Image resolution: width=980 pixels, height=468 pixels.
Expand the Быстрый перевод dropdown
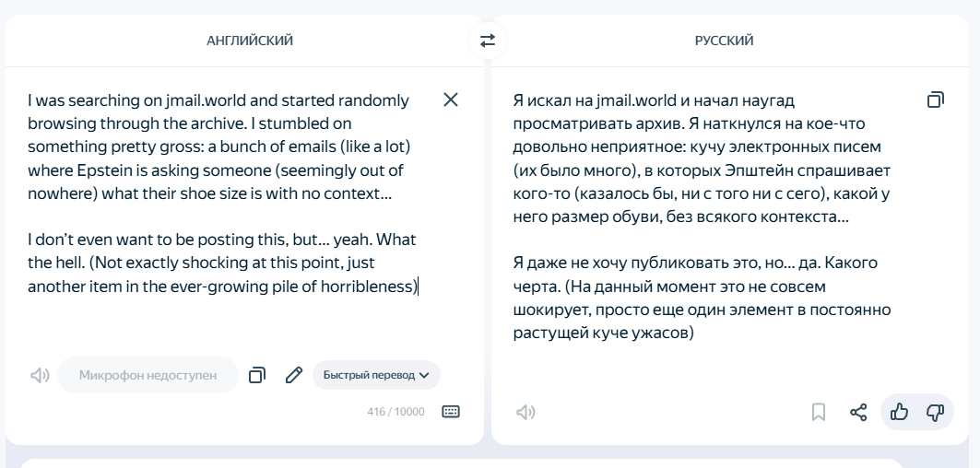point(376,375)
